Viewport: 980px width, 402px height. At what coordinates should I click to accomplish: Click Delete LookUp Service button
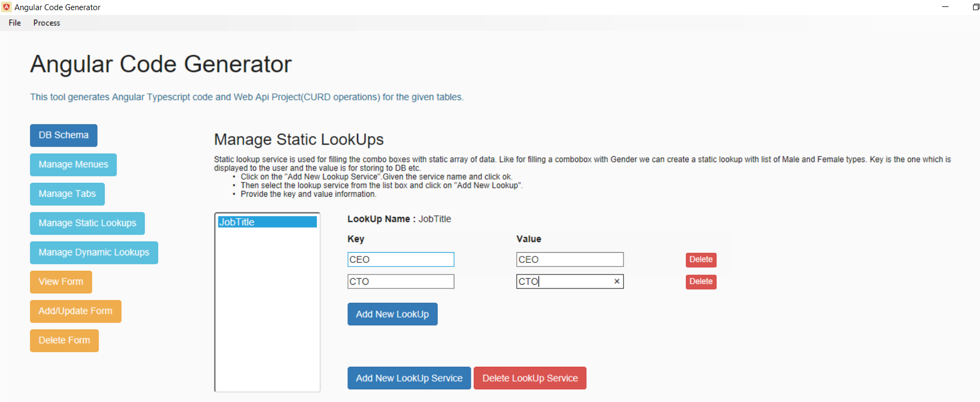coord(529,378)
